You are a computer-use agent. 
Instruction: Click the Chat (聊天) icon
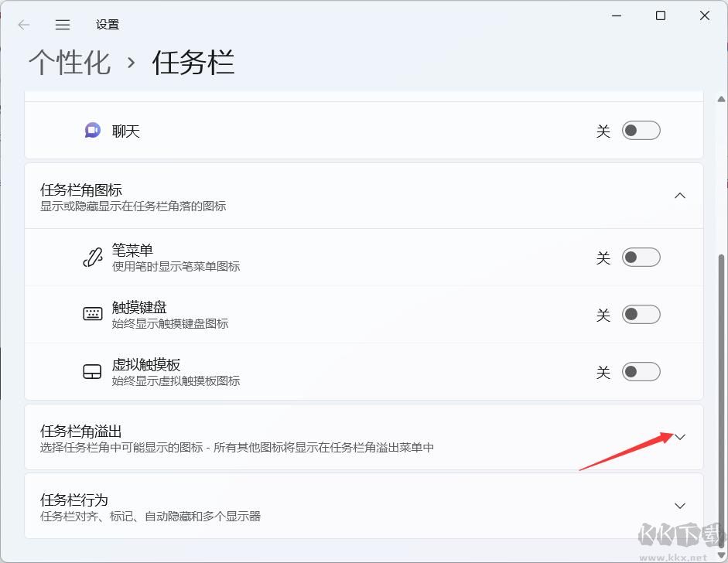tap(91, 131)
